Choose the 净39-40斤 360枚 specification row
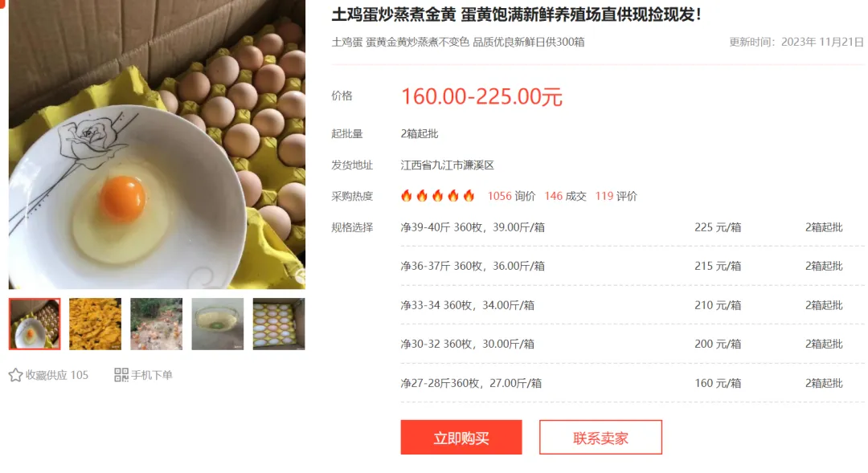Image resolution: width=868 pixels, height=473 pixels. point(633,227)
